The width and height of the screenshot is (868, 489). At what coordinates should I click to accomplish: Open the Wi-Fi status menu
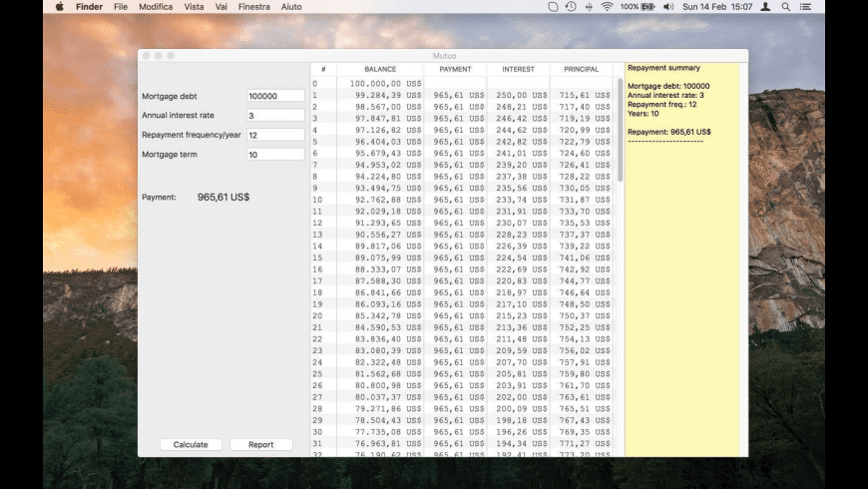[607, 7]
